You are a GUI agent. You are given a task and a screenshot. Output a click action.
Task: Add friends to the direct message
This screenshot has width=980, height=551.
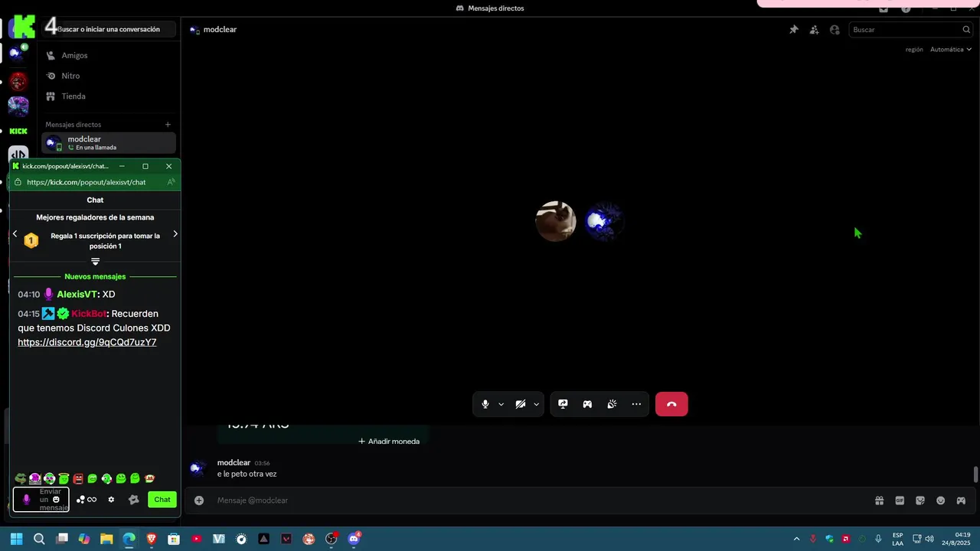click(x=814, y=30)
